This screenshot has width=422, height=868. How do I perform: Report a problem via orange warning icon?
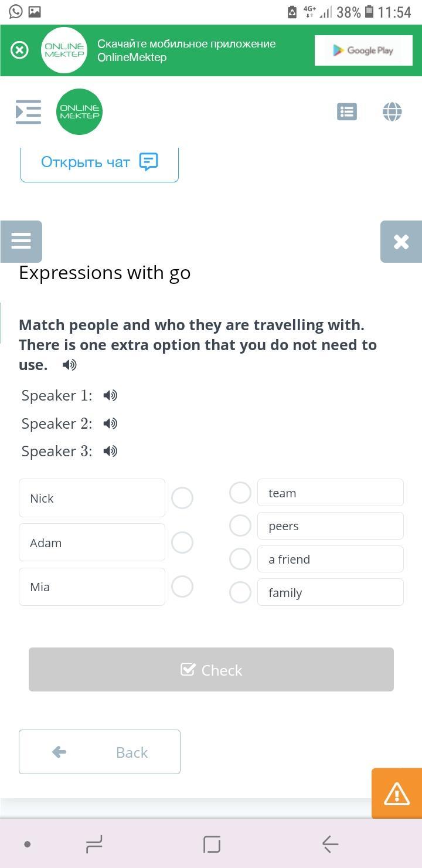pyautogui.click(x=397, y=794)
